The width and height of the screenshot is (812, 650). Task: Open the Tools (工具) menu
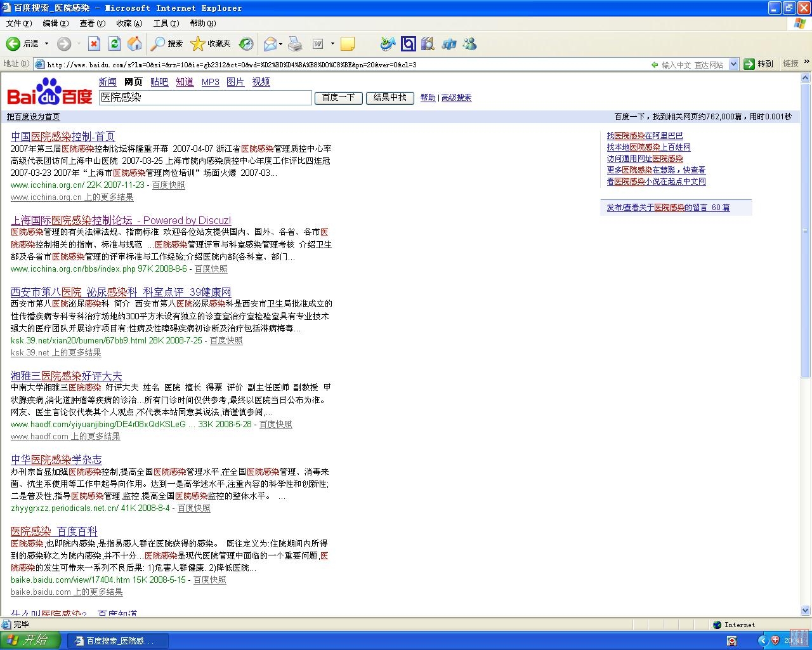(x=166, y=23)
